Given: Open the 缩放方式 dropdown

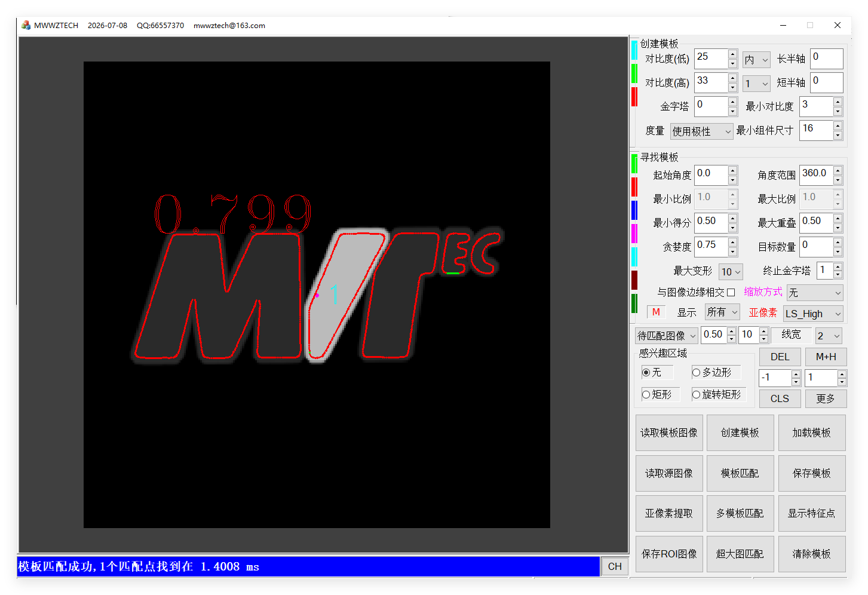Looking at the screenshot, I should pyautogui.click(x=815, y=293).
